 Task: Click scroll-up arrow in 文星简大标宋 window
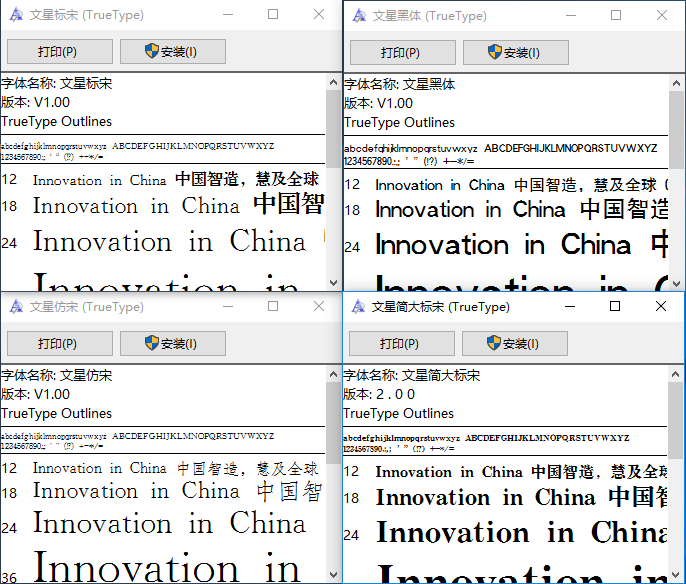click(676, 374)
